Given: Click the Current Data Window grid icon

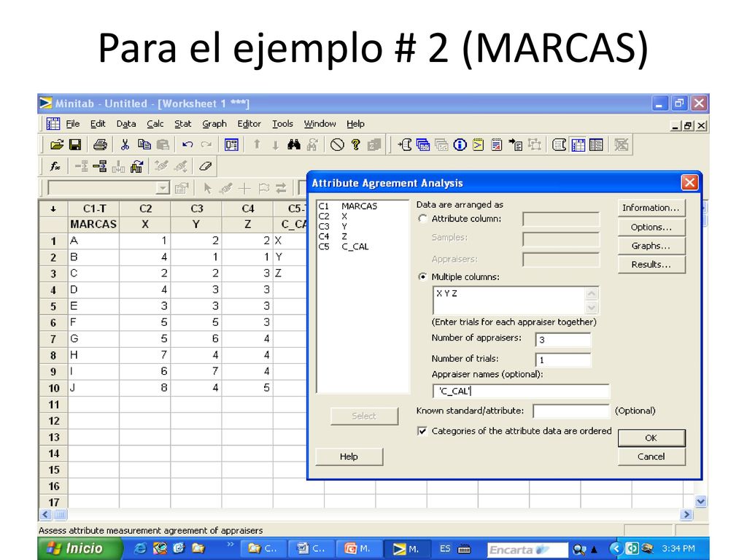Looking at the screenshot, I should (x=578, y=144).
